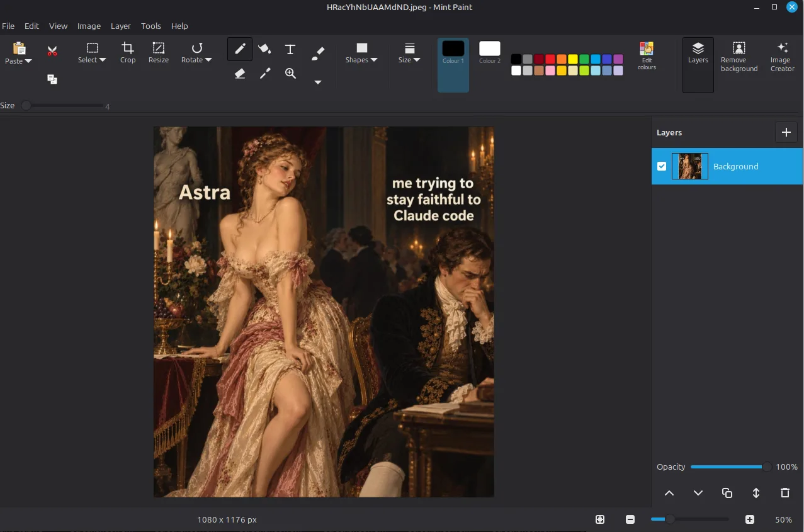Select the Magnifier zoom tool

pos(290,74)
